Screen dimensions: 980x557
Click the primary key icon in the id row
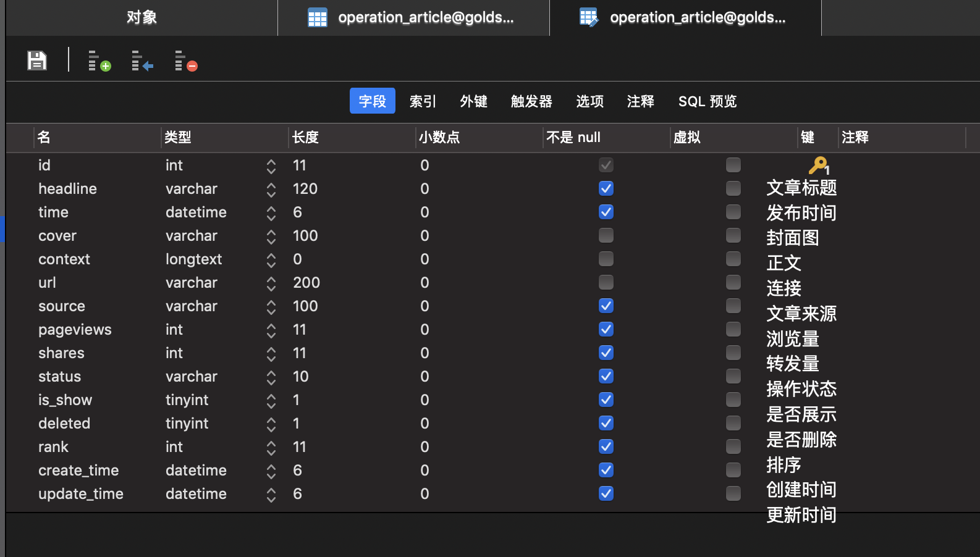click(x=819, y=165)
